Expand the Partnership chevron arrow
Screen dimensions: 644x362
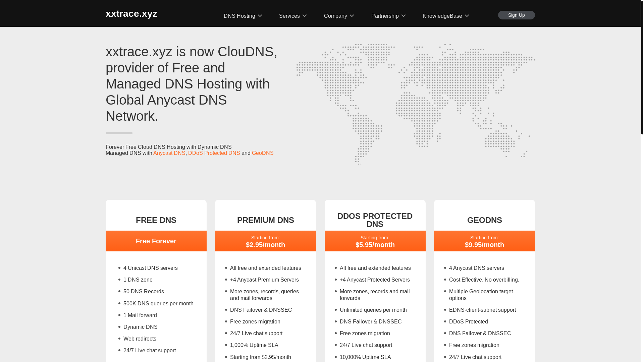coord(403,16)
